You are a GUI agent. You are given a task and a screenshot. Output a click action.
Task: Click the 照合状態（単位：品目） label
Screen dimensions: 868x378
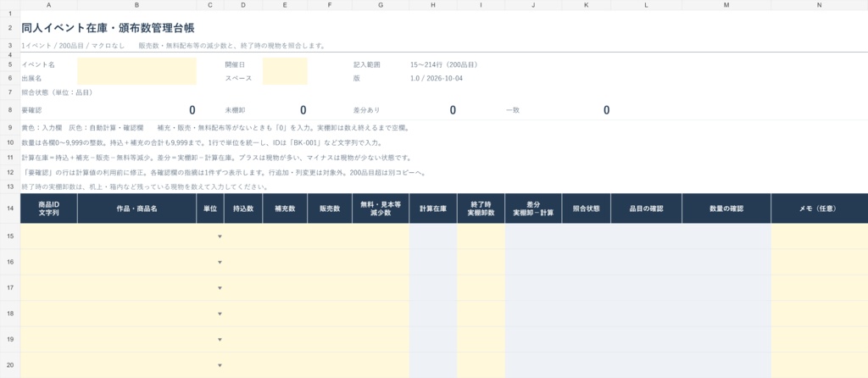coord(57,92)
